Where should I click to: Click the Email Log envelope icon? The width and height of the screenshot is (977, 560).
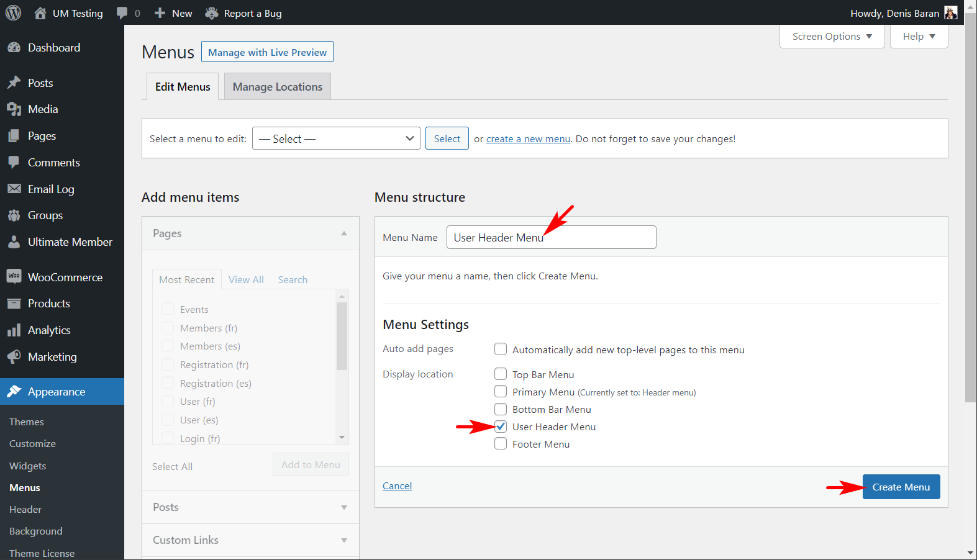coord(14,189)
